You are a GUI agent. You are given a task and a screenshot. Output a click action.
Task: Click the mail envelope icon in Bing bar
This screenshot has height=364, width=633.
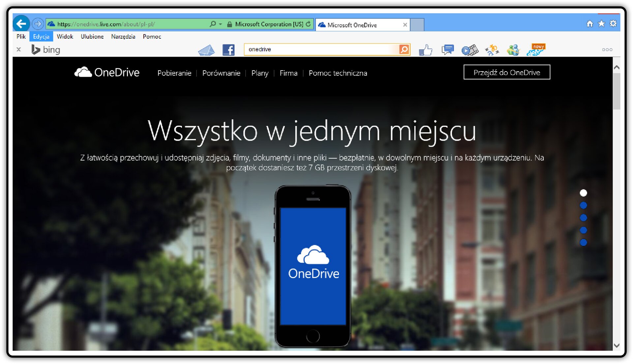pos(206,50)
